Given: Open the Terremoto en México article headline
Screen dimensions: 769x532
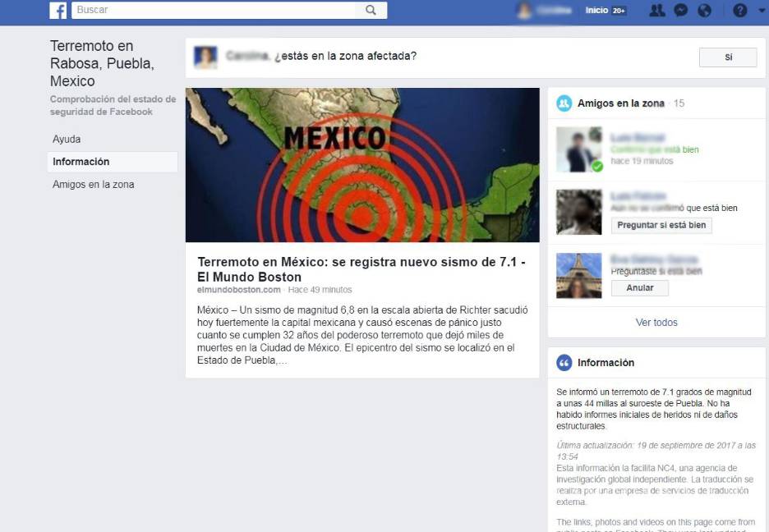Looking at the screenshot, I should 361,269.
